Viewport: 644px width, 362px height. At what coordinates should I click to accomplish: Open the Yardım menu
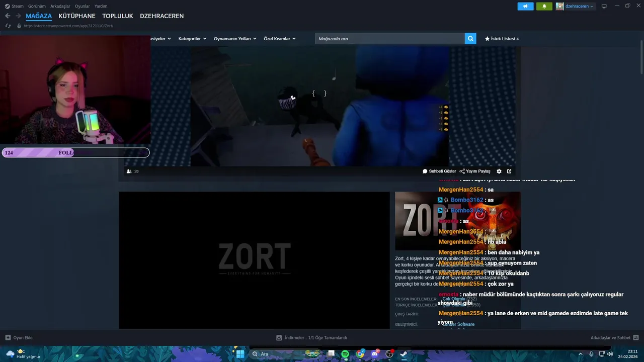pyautogui.click(x=101, y=6)
